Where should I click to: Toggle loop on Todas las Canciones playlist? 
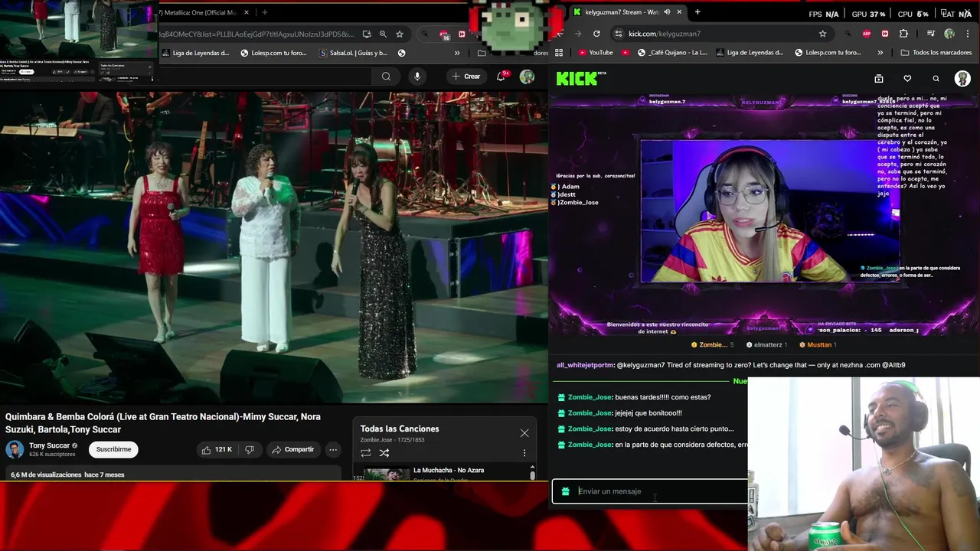tap(366, 452)
